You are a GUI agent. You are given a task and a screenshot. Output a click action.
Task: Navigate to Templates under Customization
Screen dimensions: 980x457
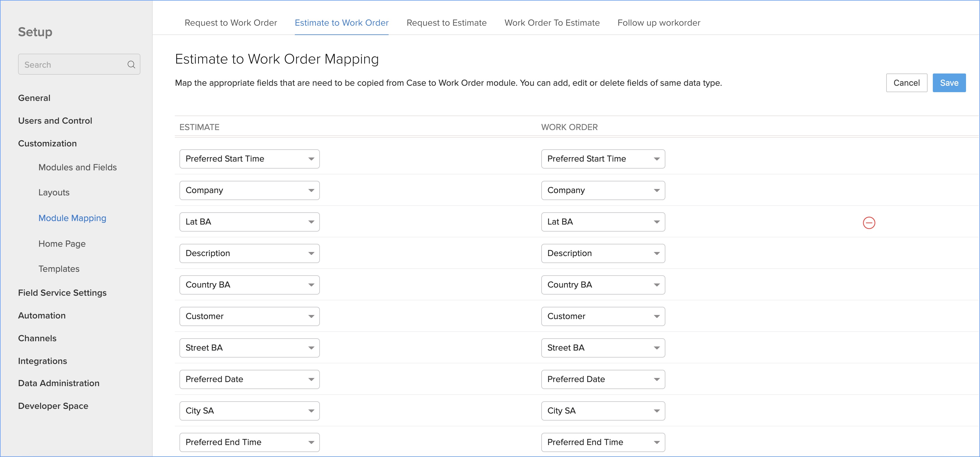59,269
